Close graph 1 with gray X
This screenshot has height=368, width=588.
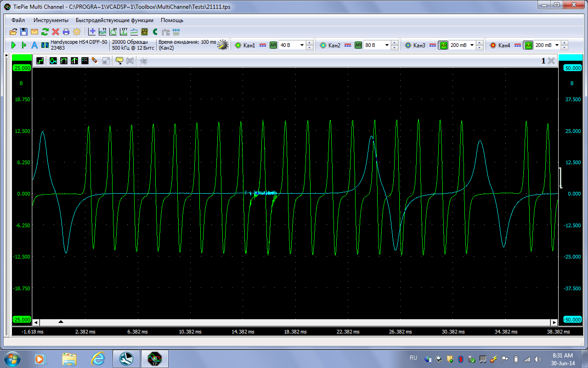click(551, 61)
